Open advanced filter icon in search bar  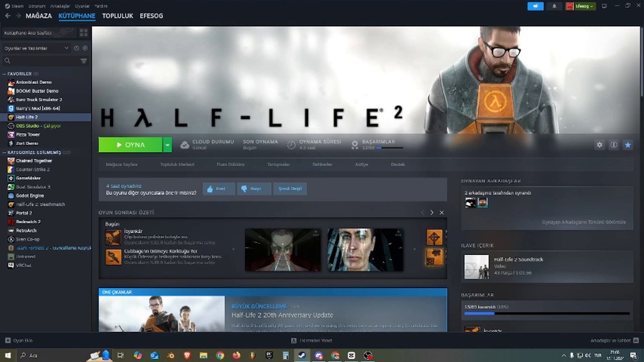coord(84,61)
